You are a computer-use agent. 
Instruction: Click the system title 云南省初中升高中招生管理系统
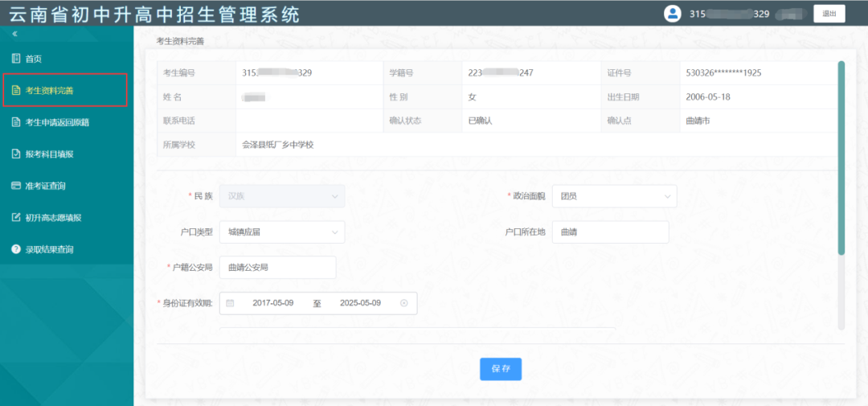coord(154,14)
